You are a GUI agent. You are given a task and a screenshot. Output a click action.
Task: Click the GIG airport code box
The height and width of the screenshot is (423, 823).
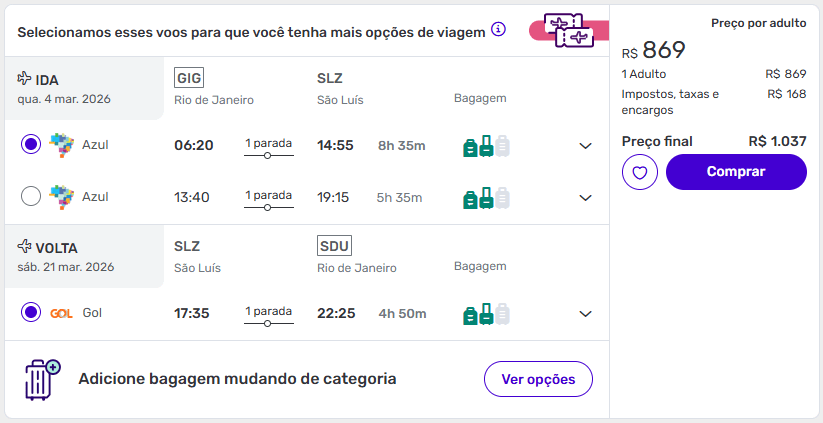click(188, 78)
